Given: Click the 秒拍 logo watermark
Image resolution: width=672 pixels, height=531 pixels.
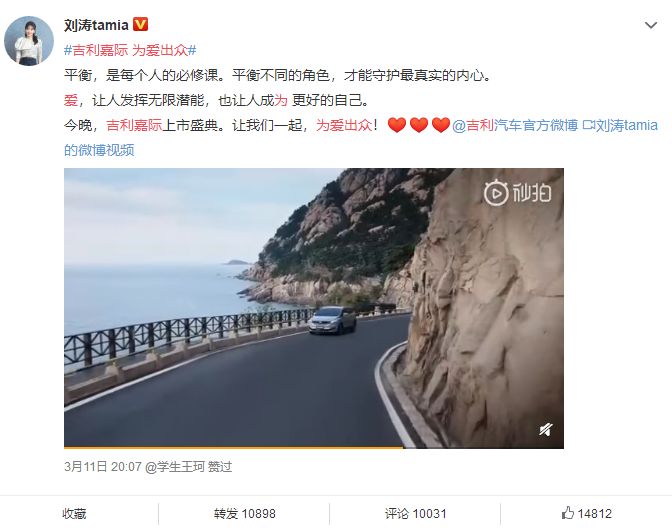Looking at the screenshot, I should click(517, 193).
